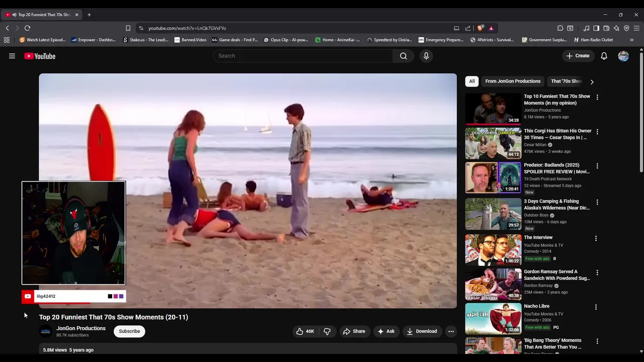Open the YouTube account avatar menu
The width and height of the screenshot is (644, 362).
[x=623, y=56]
